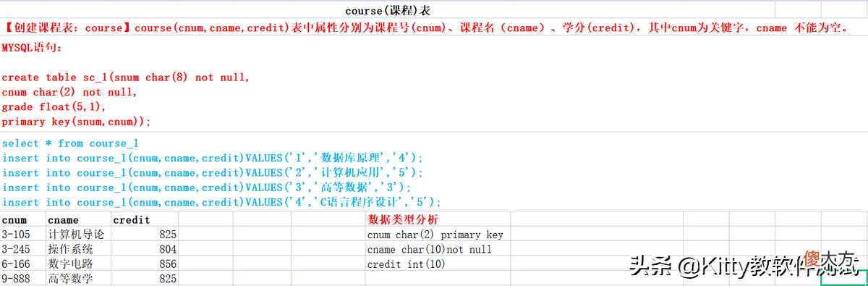Click the cell '数字电路'
This screenshot has width=868, height=286.
pos(79,264)
